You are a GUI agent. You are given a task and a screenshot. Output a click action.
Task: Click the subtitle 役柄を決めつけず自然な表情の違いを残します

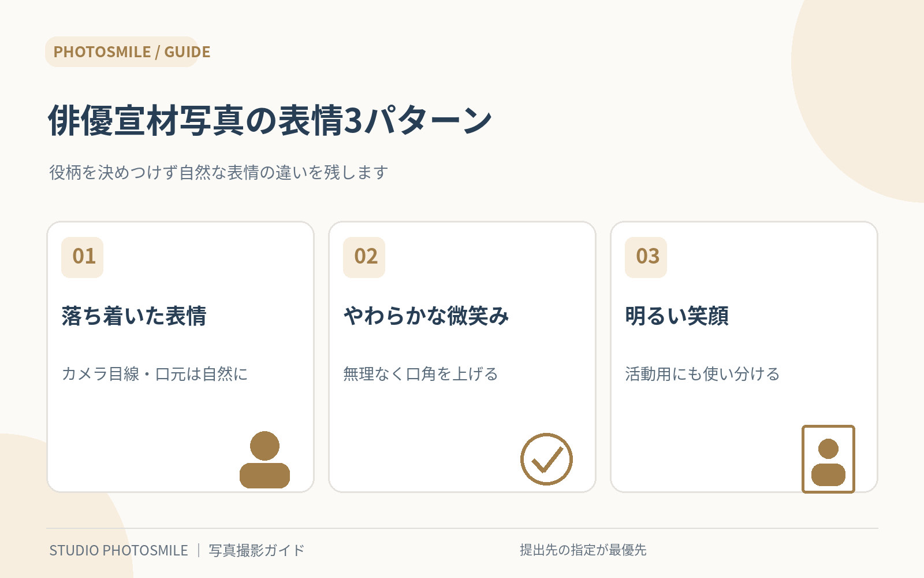tap(218, 172)
